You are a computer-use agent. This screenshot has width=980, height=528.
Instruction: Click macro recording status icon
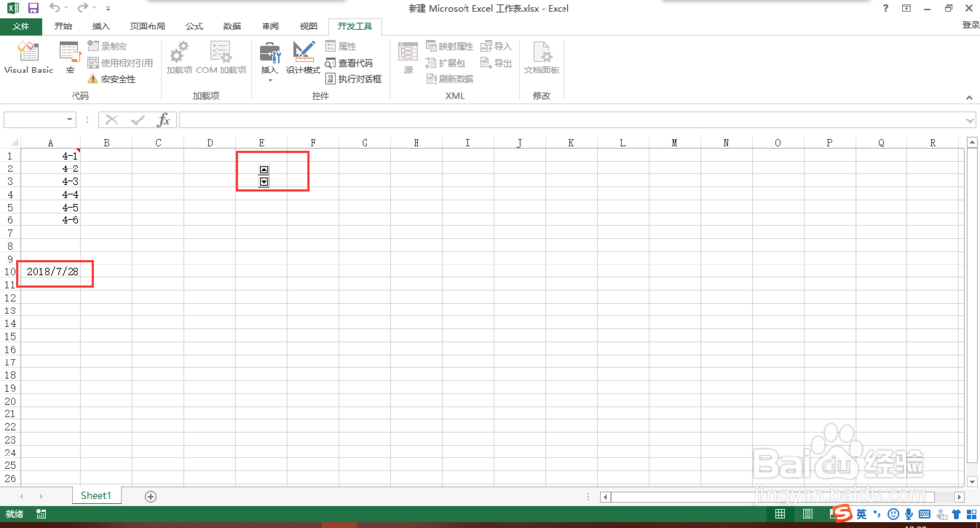pyautogui.click(x=41, y=514)
